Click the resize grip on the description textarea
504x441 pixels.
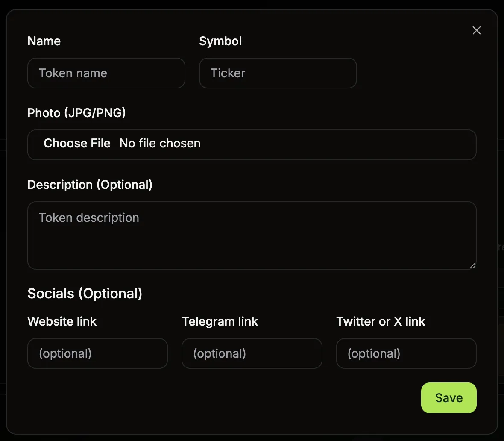[472, 266]
